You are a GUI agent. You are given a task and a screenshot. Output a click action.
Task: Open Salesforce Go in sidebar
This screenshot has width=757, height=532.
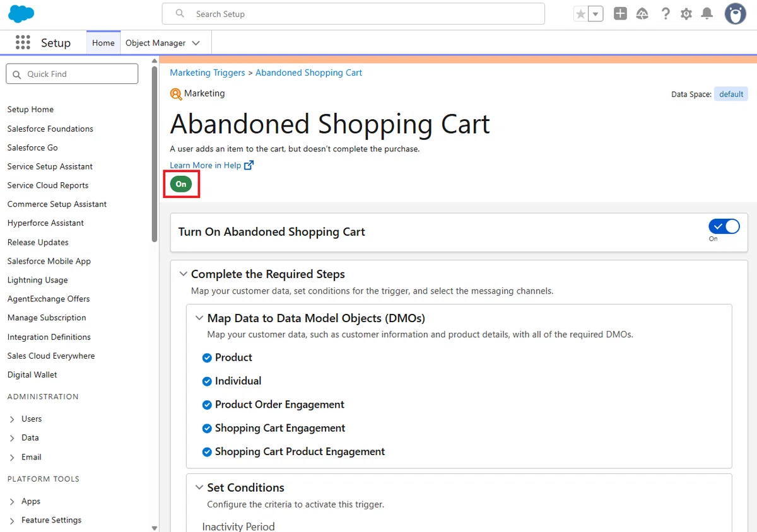33,147
